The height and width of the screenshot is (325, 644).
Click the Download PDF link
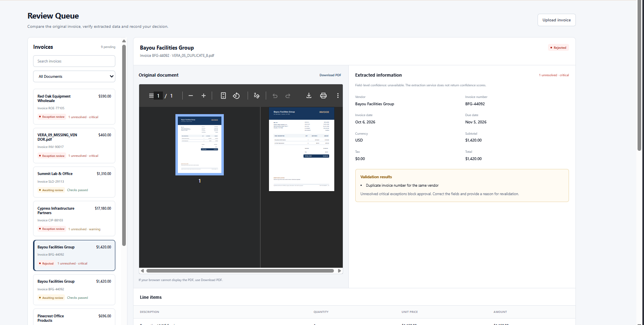point(330,75)
